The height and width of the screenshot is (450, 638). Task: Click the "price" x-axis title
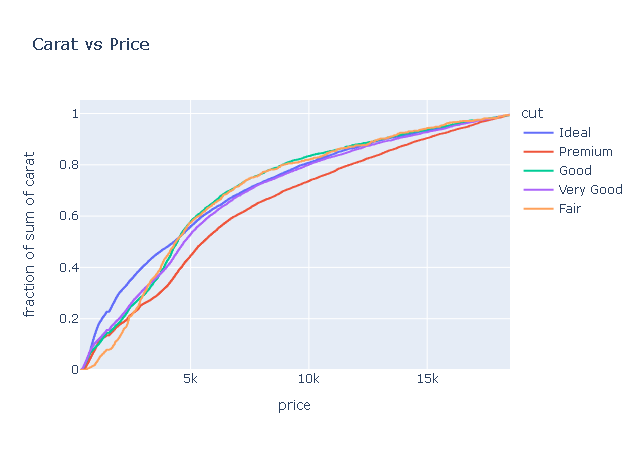(x=294, y=405)
